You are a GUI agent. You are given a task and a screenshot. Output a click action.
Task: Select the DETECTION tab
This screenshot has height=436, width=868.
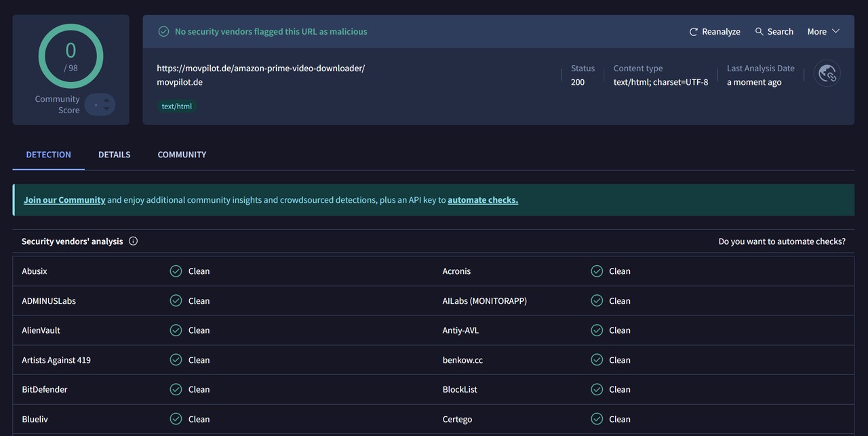pyautogui.click(x=48, y=155)
